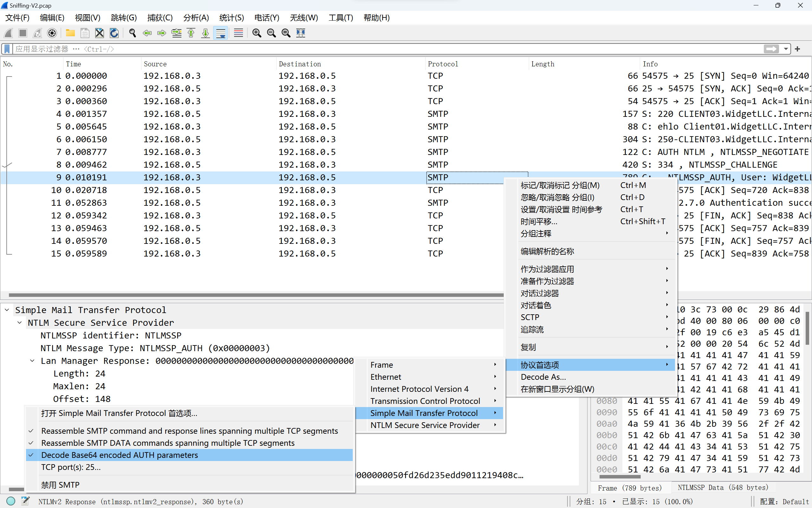Jump to the first packet icon
Image resolution: width=812 pixels, height=508 pixels.
(191, 33)
